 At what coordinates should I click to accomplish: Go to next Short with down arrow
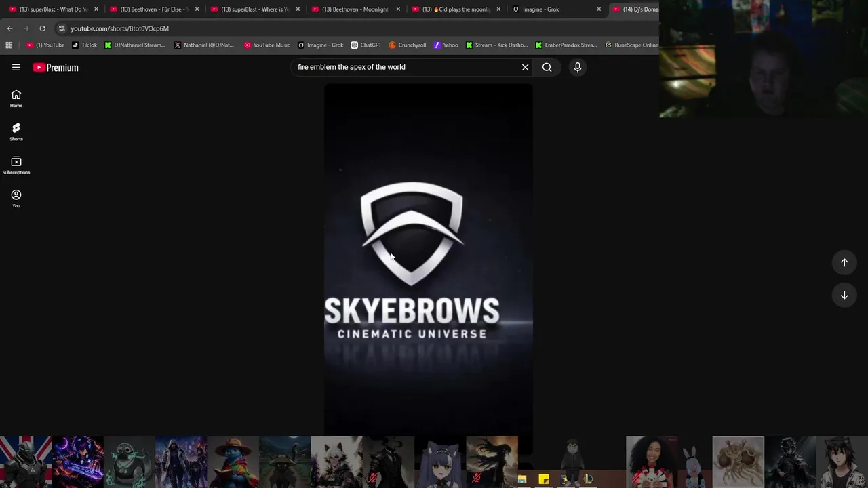pyautogui.click(x=844, y=296)
